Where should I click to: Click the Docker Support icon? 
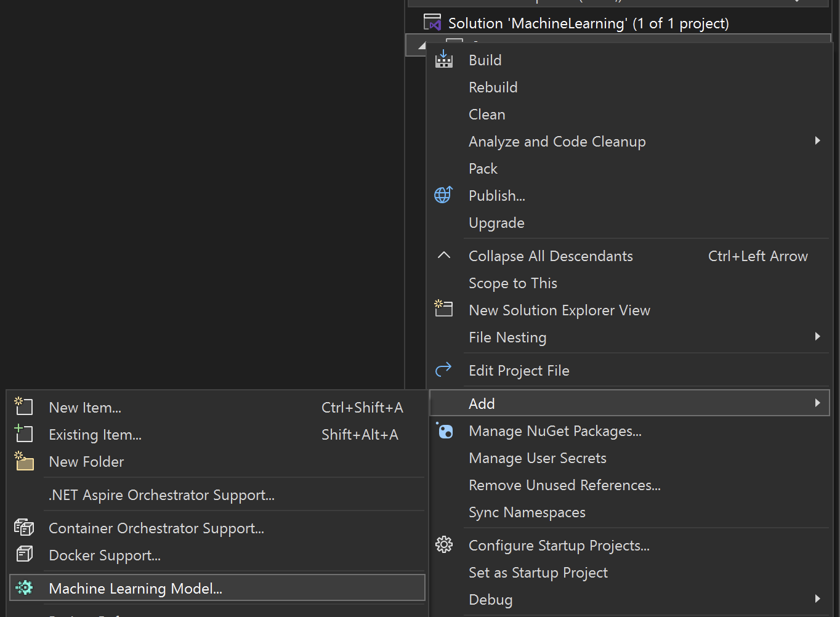point(24,554)
